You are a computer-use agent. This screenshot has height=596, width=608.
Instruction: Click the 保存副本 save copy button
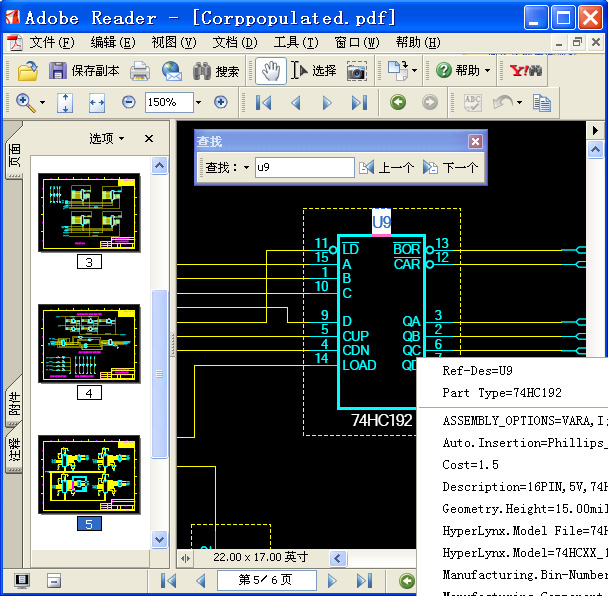pos(84,71)
